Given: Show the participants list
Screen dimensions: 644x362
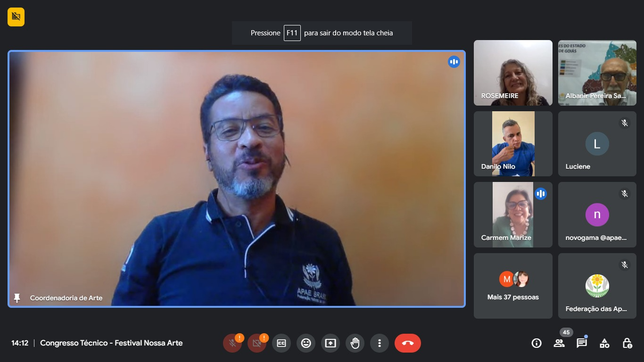Looking at the screenshot, I should click(559, 343).
